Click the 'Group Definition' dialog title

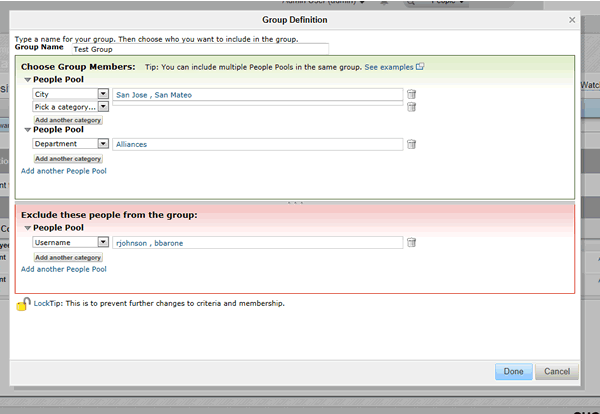[295, 20]
